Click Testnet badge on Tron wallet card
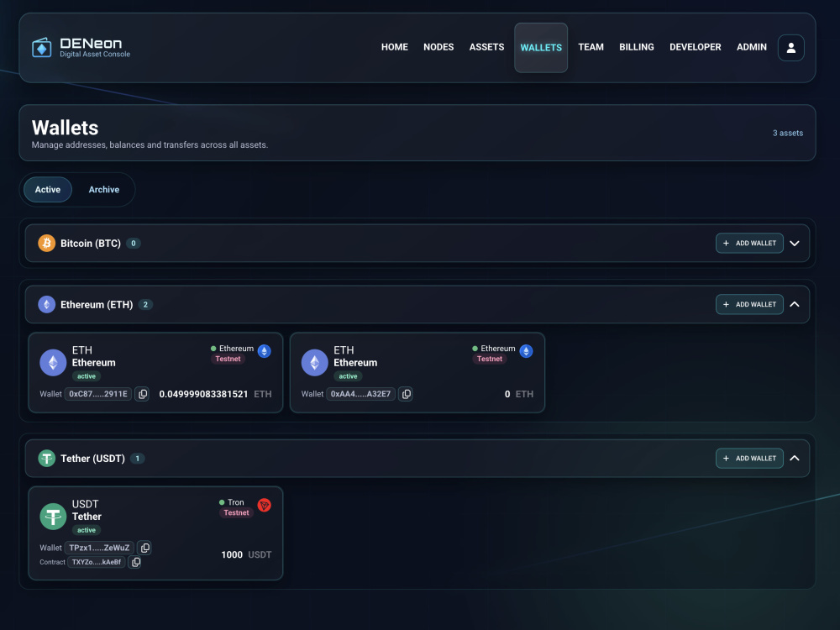Image resolution: width=840 pixels, height=630 pixels. pos(236,512)
